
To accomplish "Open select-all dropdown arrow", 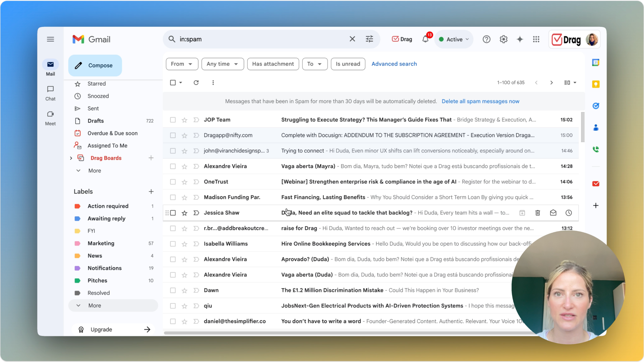I will tap(181, 82).
